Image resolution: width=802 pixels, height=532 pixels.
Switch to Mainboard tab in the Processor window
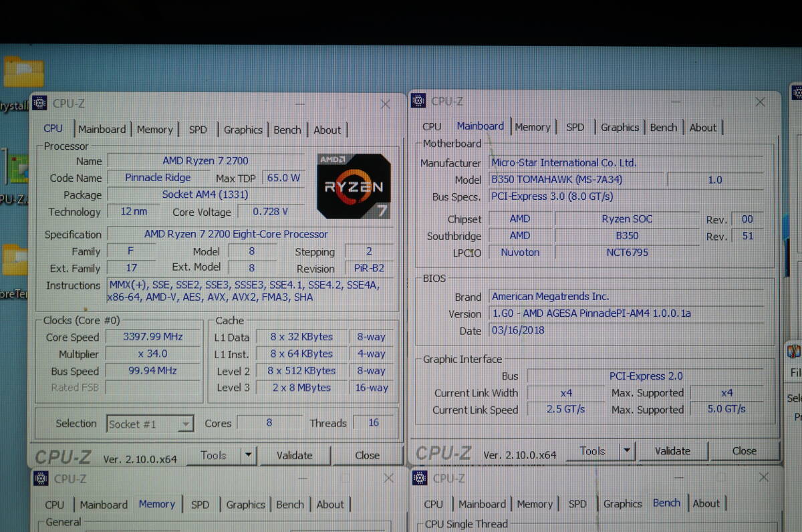pyautogui.click(x=102, y=129)
